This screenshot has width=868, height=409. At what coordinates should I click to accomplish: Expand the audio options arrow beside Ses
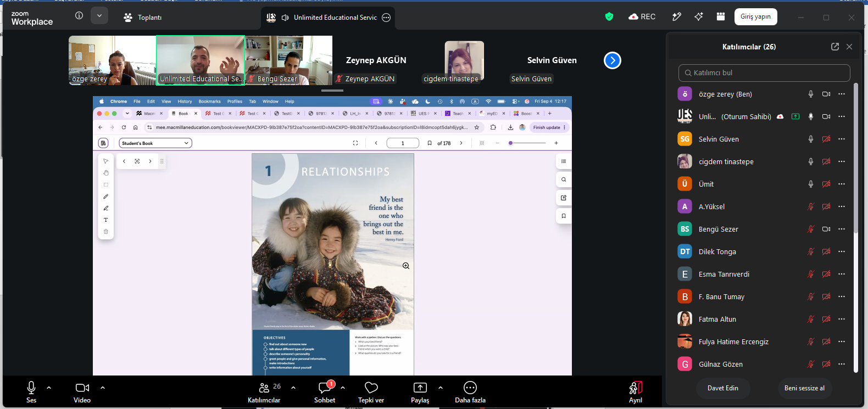pyautogui.click(x=49, y=388)
